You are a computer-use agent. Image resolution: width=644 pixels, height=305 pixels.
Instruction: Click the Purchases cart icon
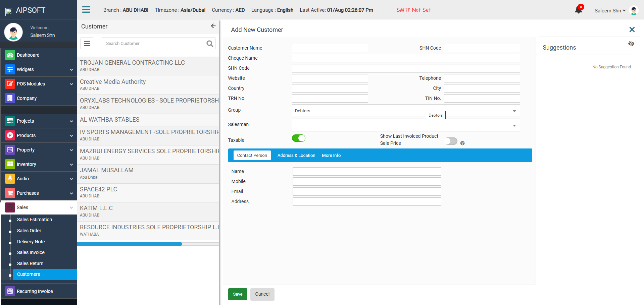(10, 193)
